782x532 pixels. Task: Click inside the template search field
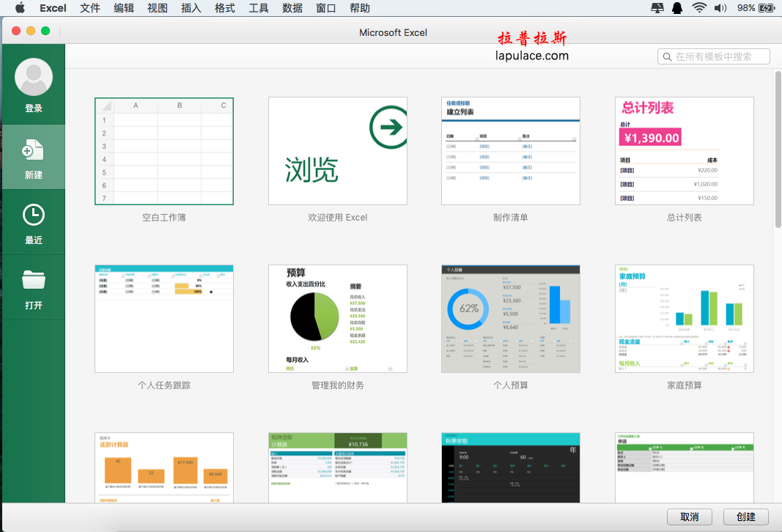[713, 57]
